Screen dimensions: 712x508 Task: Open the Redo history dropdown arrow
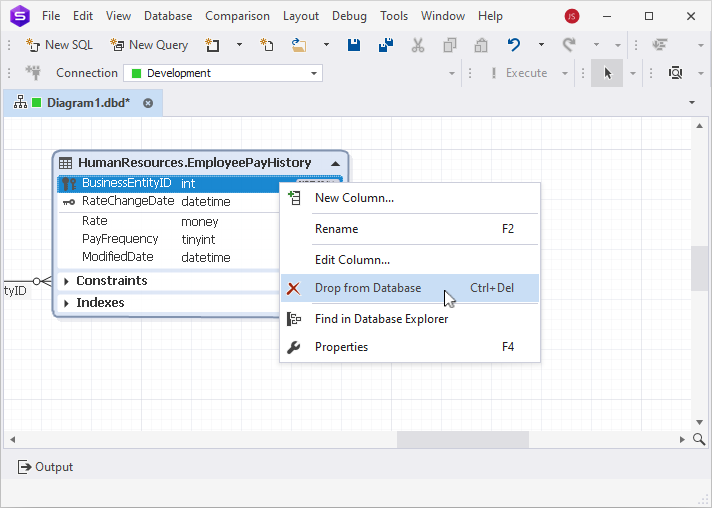coord(596,45)
